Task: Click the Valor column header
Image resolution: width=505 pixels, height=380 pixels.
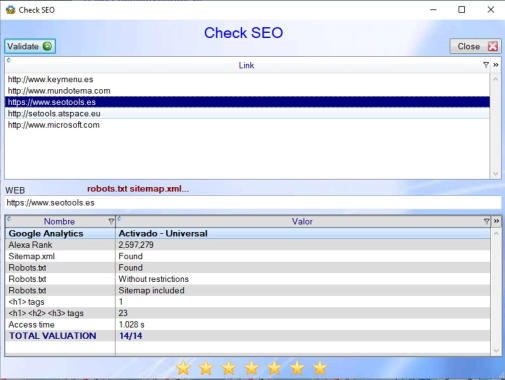Action: point(302,221)
